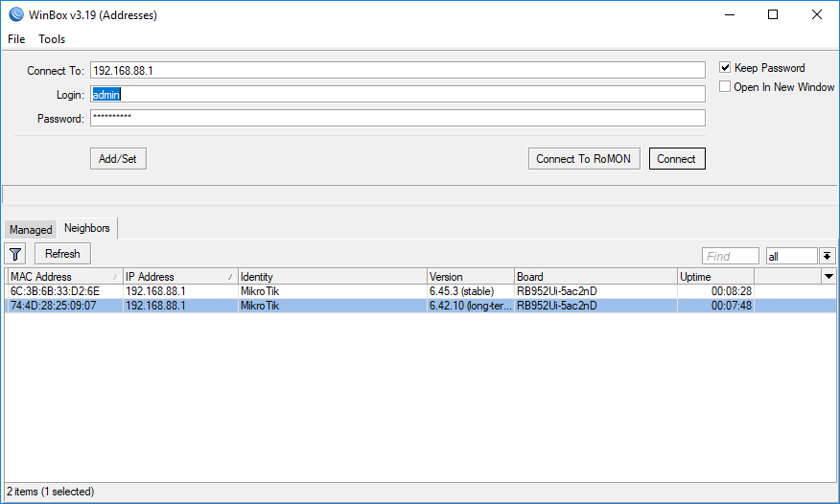This screenshot has height=504, width=840.
Task: Click version 6.45.3 (stable) cell
Action: tap(462, 291)
